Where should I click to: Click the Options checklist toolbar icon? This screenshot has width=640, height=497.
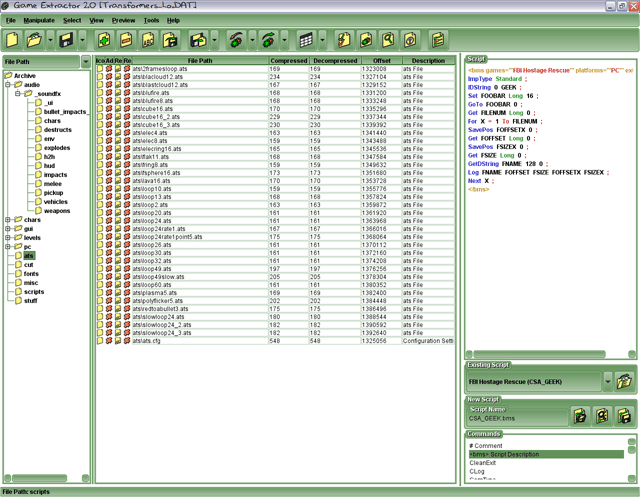pyautogui.click(x=438, y=40)
